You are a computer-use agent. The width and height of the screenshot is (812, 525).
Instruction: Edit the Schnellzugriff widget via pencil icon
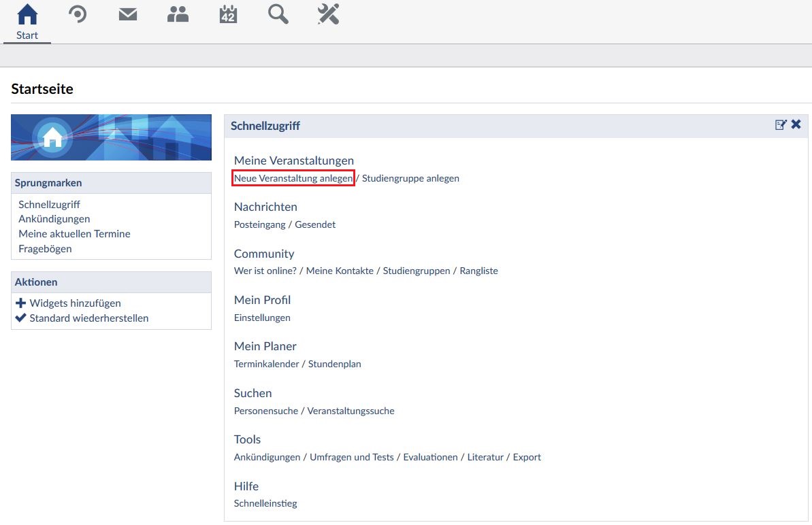[781, 125]
